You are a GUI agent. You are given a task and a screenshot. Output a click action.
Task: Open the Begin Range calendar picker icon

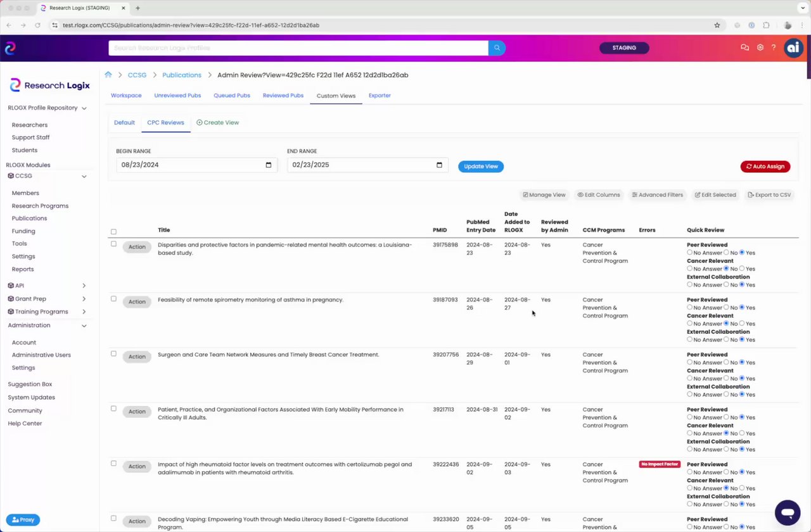pyautogui.click(x=269, y=165)
